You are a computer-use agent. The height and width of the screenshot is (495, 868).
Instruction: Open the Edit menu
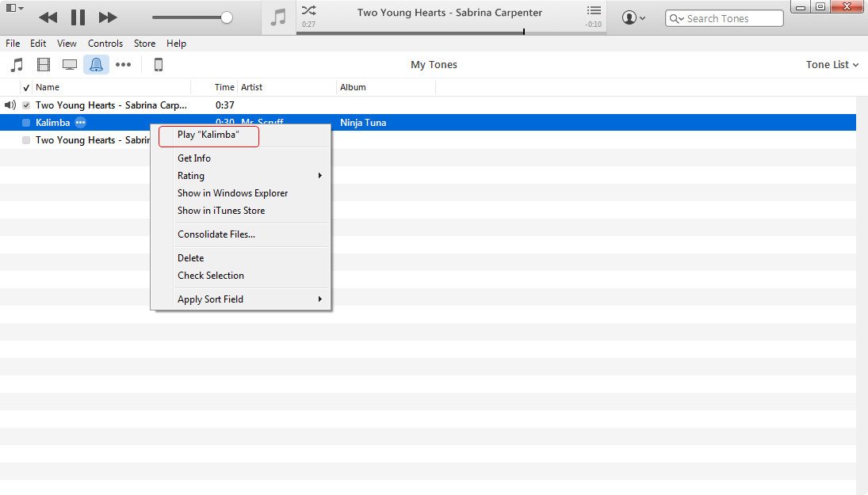38,43
